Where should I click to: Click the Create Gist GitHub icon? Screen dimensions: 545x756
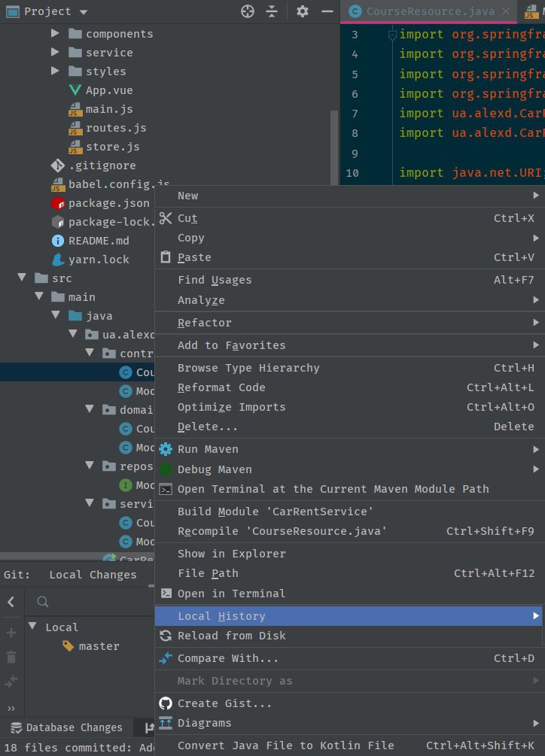pos(166,703)
